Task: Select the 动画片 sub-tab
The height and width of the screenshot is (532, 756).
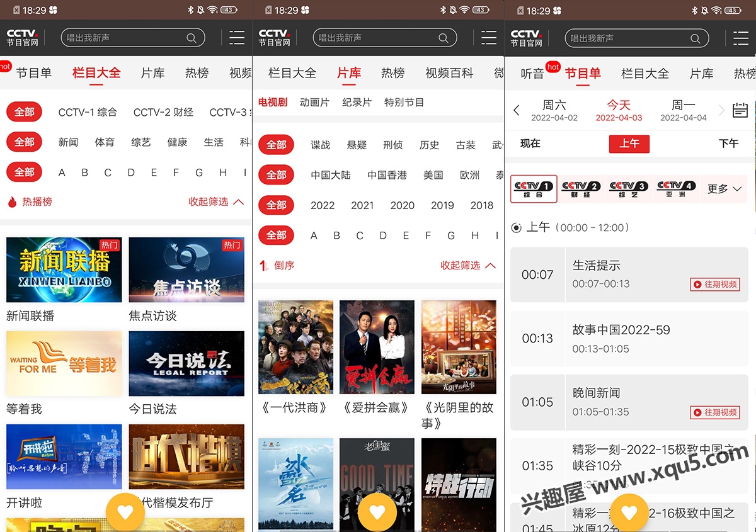Action: pos(314,102)
